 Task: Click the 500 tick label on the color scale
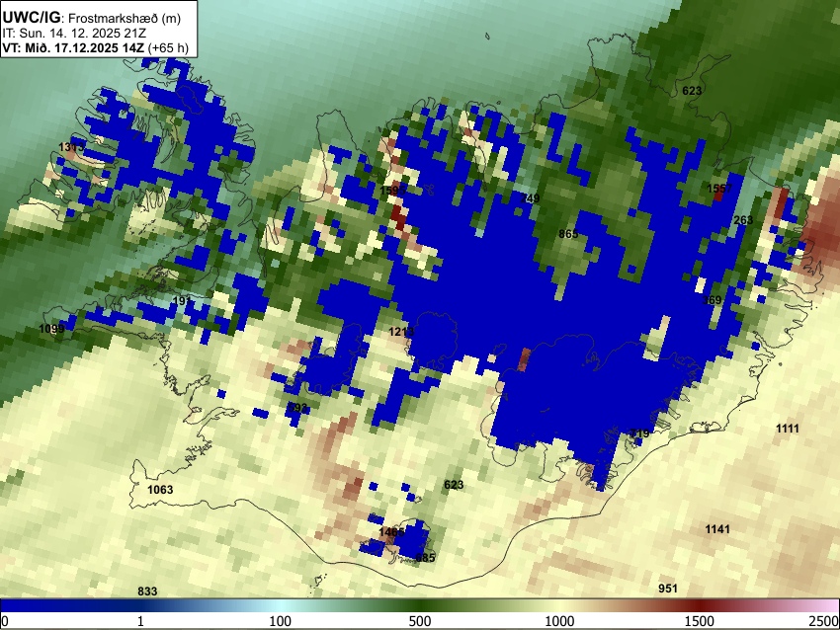(420, 621)
